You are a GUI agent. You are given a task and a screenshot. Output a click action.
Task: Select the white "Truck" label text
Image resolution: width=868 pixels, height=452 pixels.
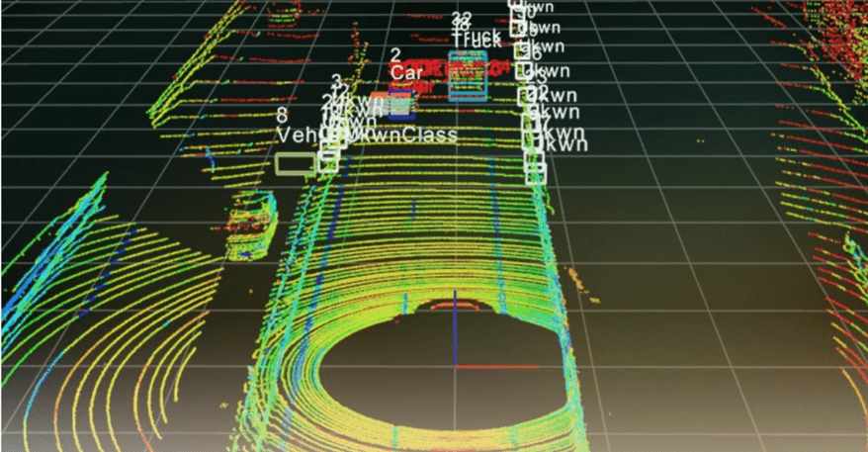(477, 39)
